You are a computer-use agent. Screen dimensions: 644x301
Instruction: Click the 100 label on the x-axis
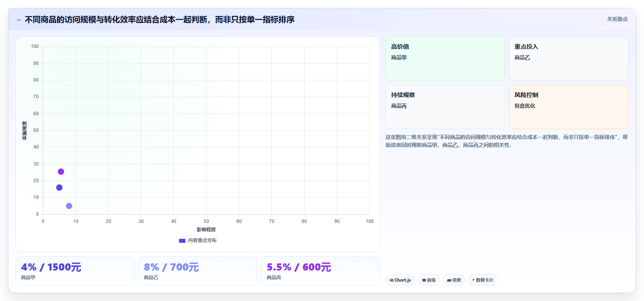(x=370, y=221)
